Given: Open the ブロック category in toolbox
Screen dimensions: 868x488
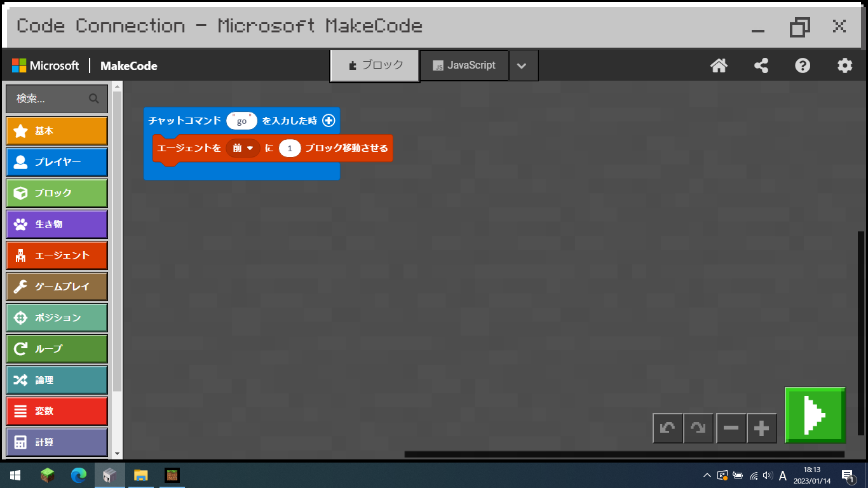Looking at the screenshot, I should point(57,193).
